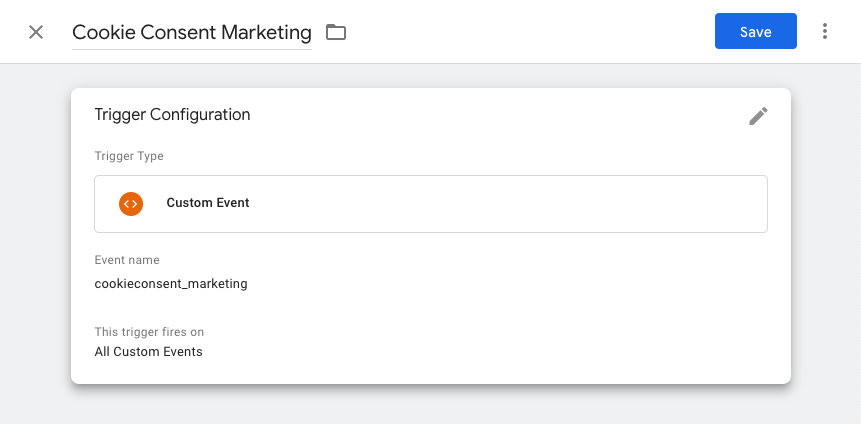Screen dimensions: 861x424
Task: Click the folder icon beside the trigger name
Action: (x=336, y=32)
